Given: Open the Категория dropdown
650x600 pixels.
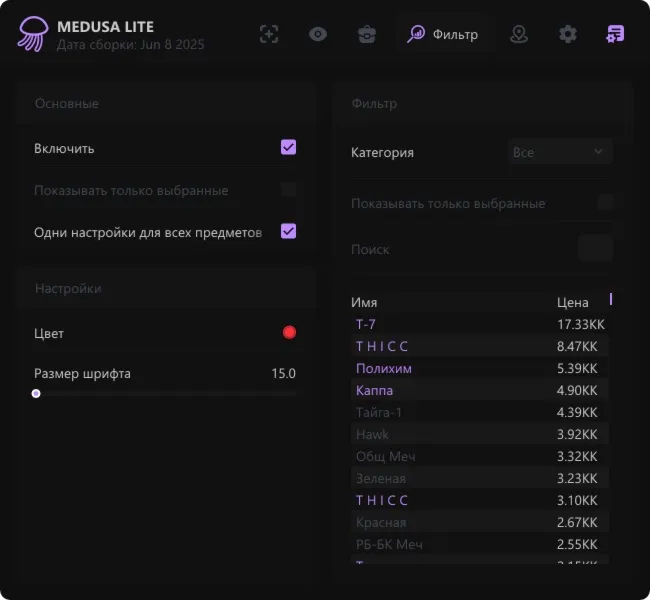Looking at the screenshot, I should (560, 152).
